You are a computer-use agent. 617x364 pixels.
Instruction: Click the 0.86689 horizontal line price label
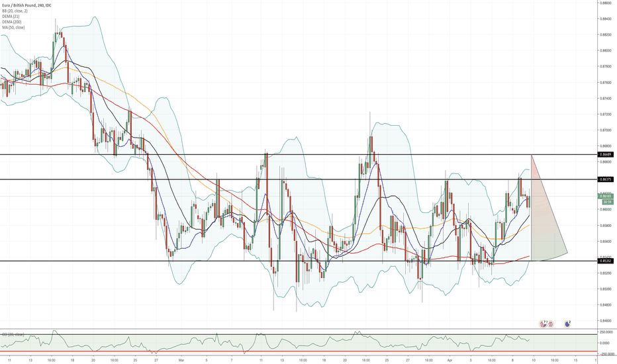coord(605,155)
